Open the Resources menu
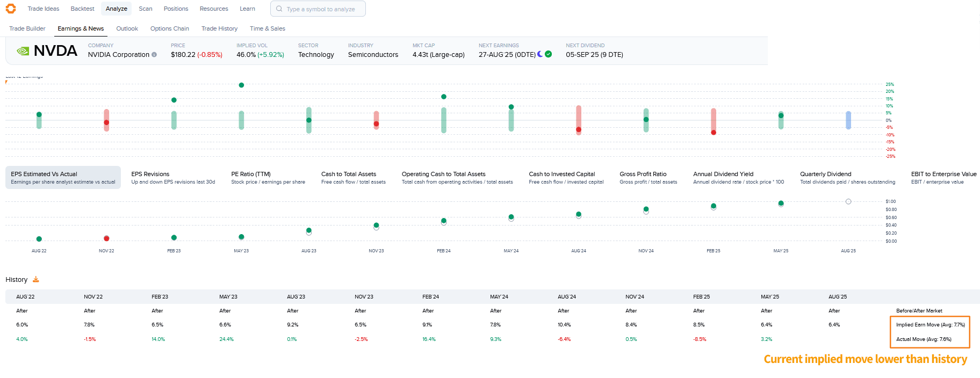Image resolution: width=980 pixels, height=378 pixels. click(x=214, y=9)
